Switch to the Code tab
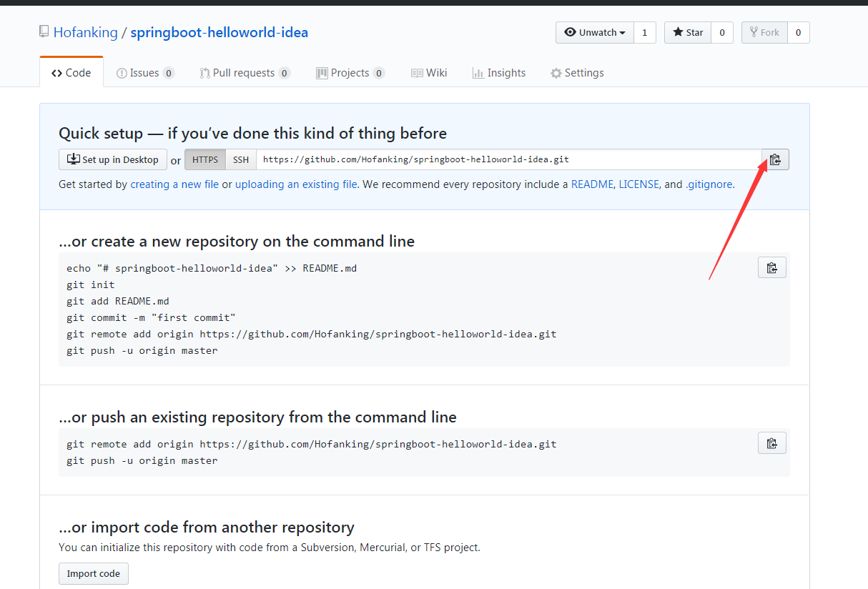The image size is (868, 589). click(71, 72)
